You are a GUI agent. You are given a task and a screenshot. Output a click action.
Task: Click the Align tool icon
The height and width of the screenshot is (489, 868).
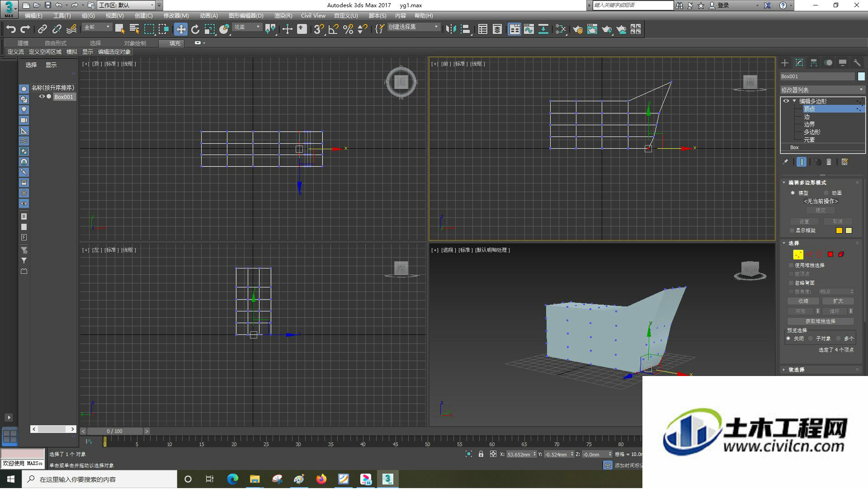(x=466, y=29)
